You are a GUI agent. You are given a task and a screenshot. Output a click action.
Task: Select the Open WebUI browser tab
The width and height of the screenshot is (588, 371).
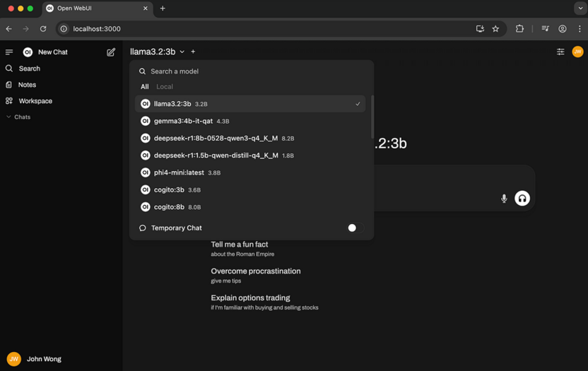(x=97, y=8)
